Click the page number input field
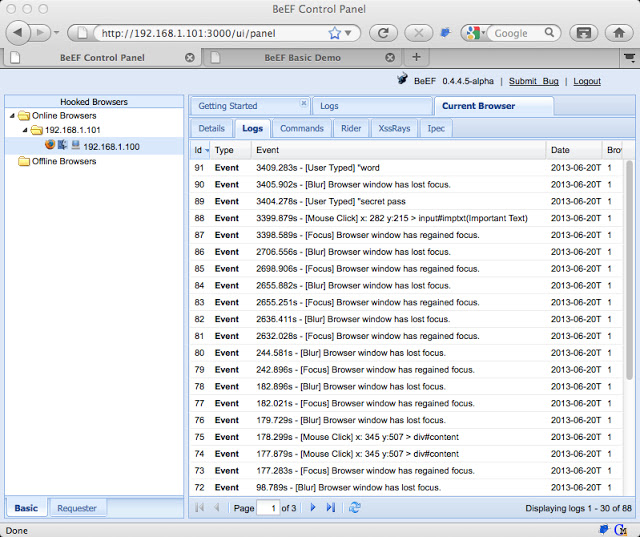 (x=268, y=508)
